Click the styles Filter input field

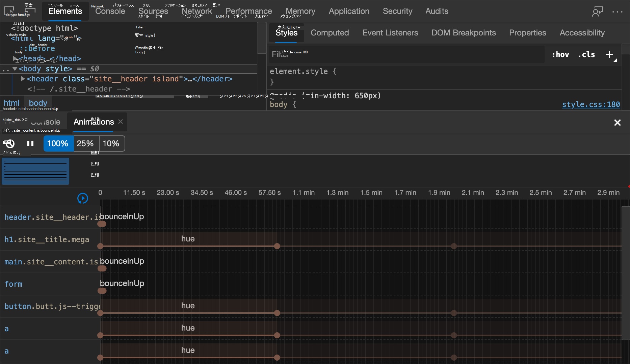coord(407,54)
